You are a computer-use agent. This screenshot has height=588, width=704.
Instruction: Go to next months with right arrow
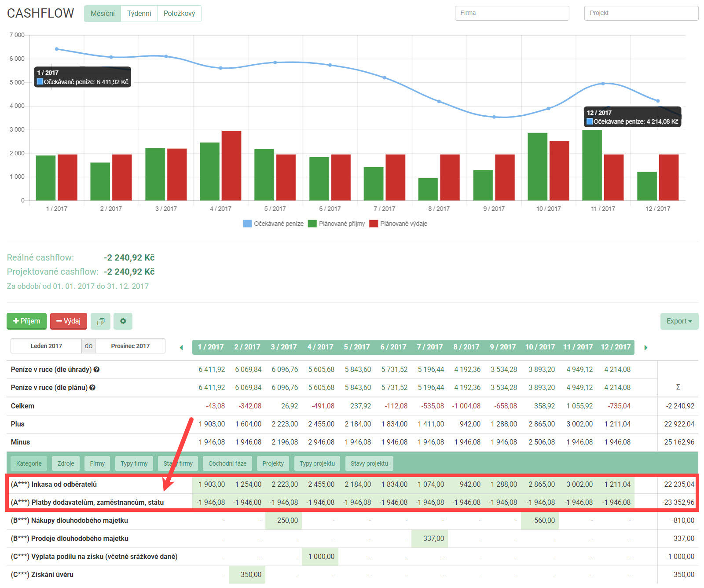[645, 348]
